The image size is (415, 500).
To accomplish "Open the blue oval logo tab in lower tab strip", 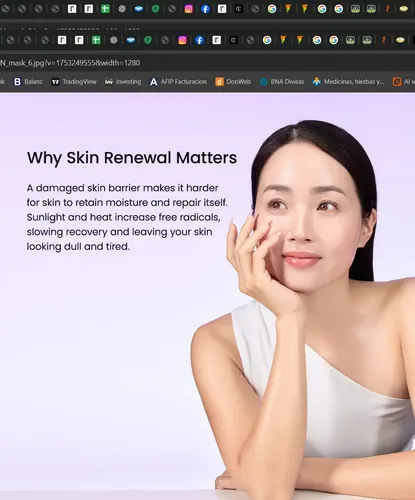I will [x=131, y=40].
